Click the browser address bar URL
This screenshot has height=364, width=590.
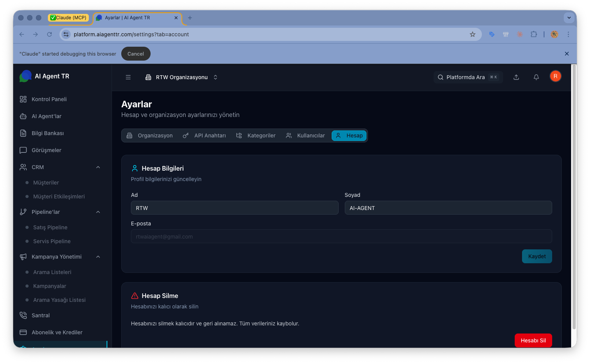[x=131, y=34]
